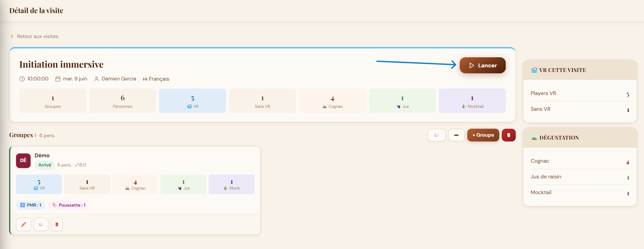The width and height of the screenshot is (644, 249).
Task: Select the DÉ avatar badge
Action: [23, 160]
